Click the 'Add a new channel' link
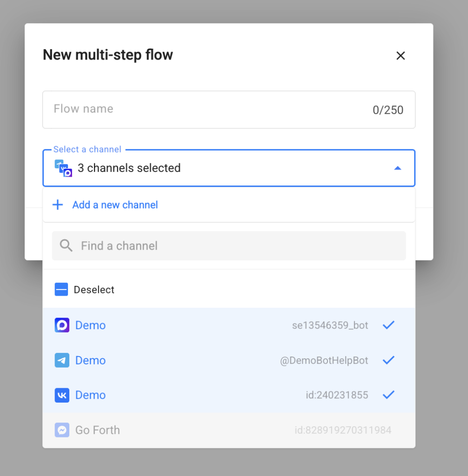This screenshot has height=476, width=468. pyautogui.click(x=115, y=205)
